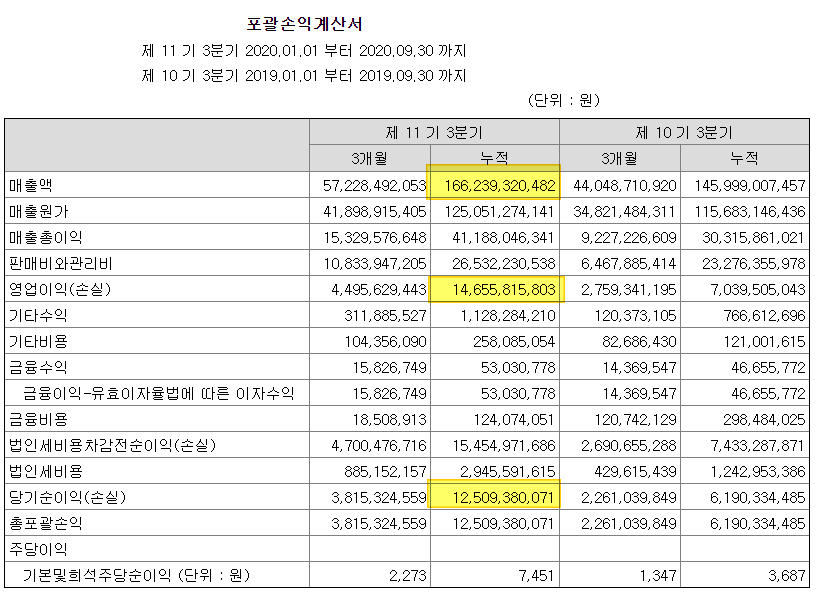825x596 pixels.
Task: Click the 매출총이익 row label
Action: (45, 237)
